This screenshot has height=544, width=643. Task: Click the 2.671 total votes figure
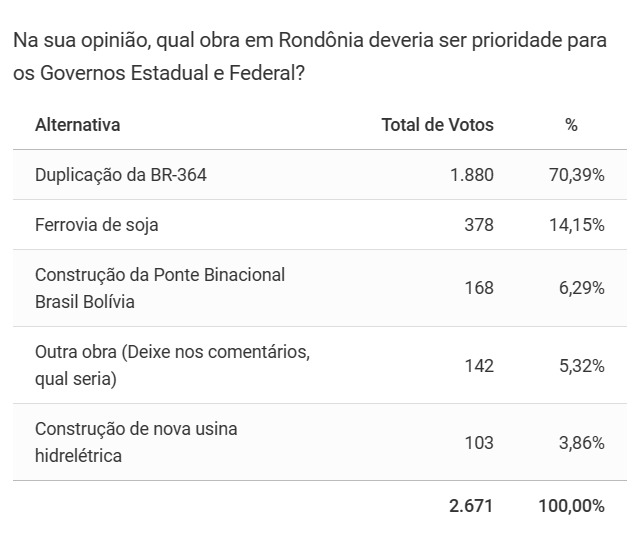[471, 506]
